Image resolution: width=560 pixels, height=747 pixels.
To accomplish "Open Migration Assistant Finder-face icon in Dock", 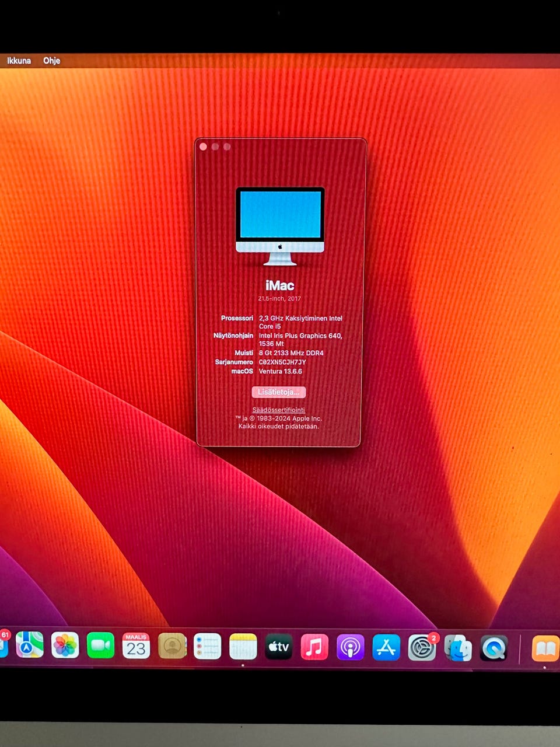I will tap(458, 648).
